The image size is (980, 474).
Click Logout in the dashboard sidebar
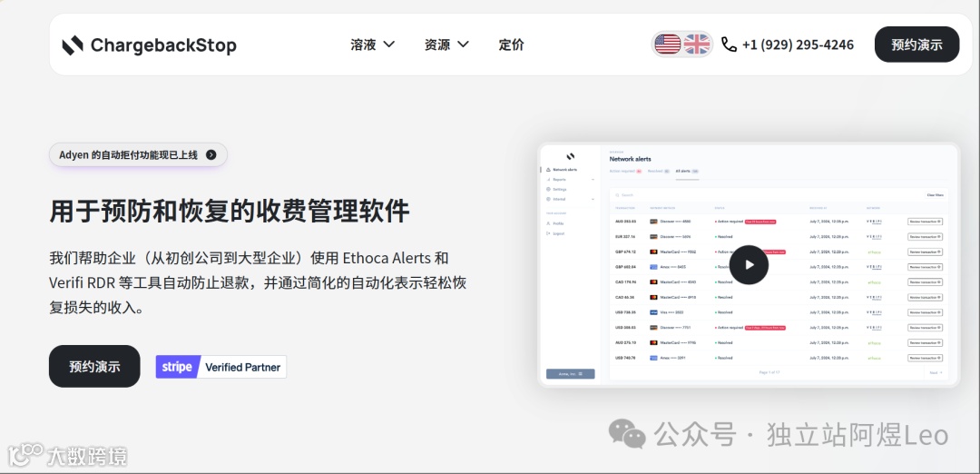(555, 233)
